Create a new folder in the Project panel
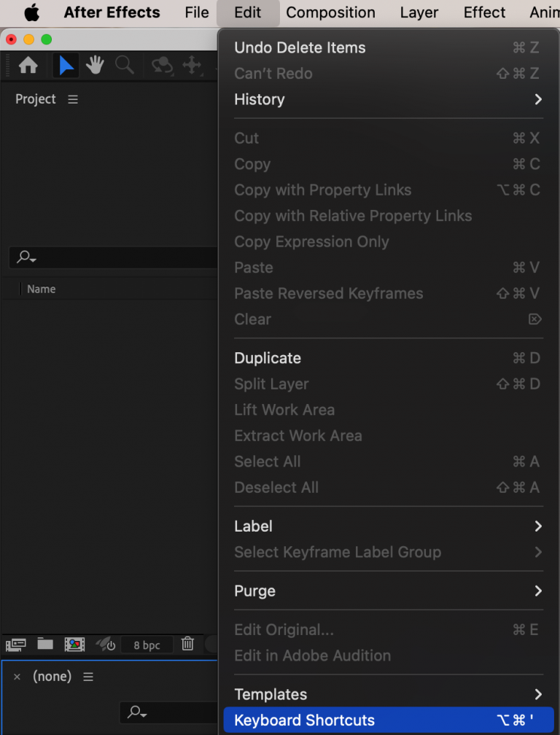The image size is (560, 735). tap(45, 645)
